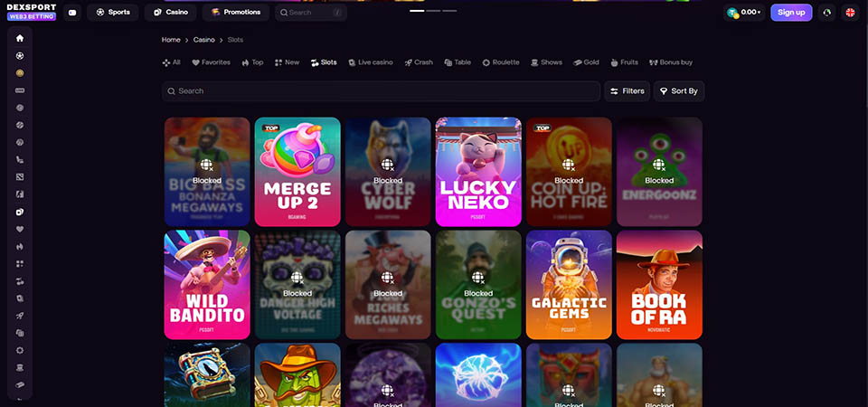Switch to the Gold category tab

coord(586,62)
